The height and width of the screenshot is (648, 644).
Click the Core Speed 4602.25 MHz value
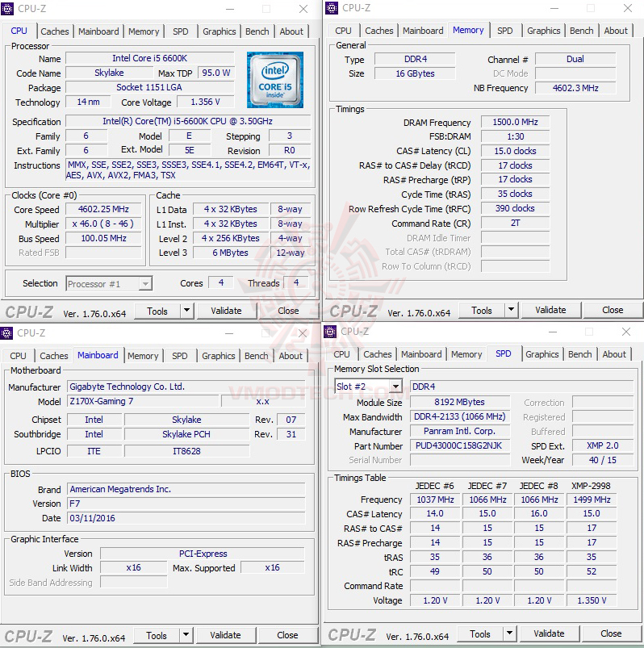(x=103, y=209)
